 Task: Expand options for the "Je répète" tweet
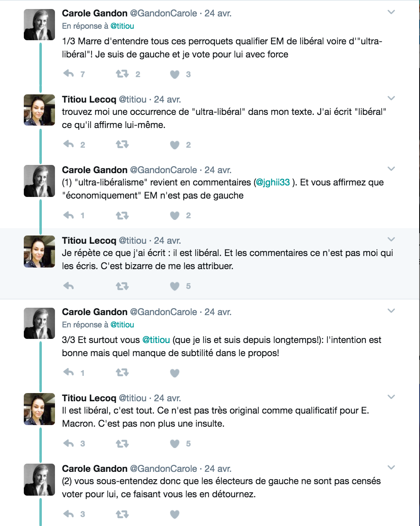391,239
